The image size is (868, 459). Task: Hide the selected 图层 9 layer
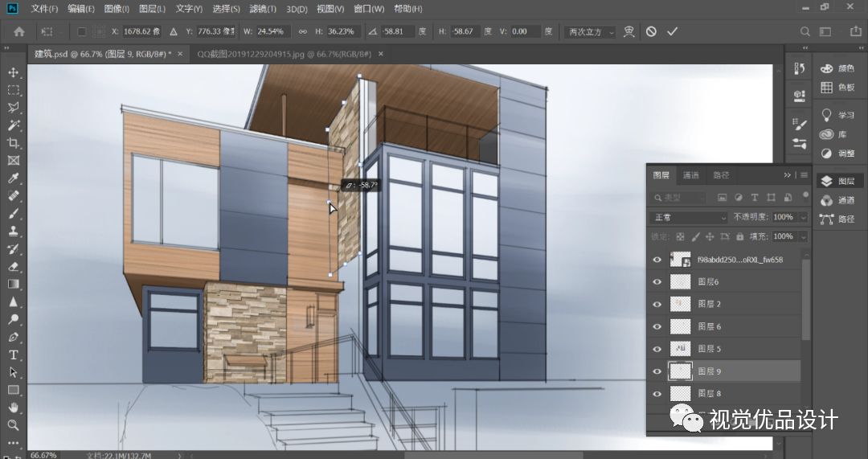point(657,371)
